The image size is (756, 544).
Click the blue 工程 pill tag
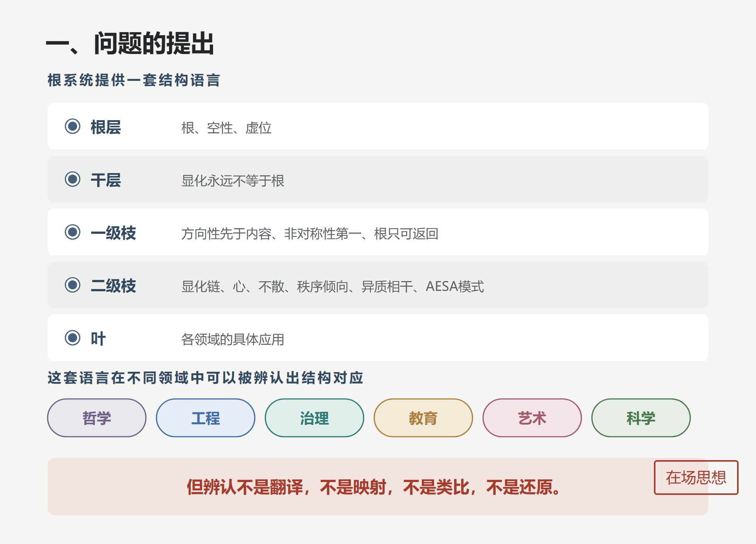tap(206, 418)
